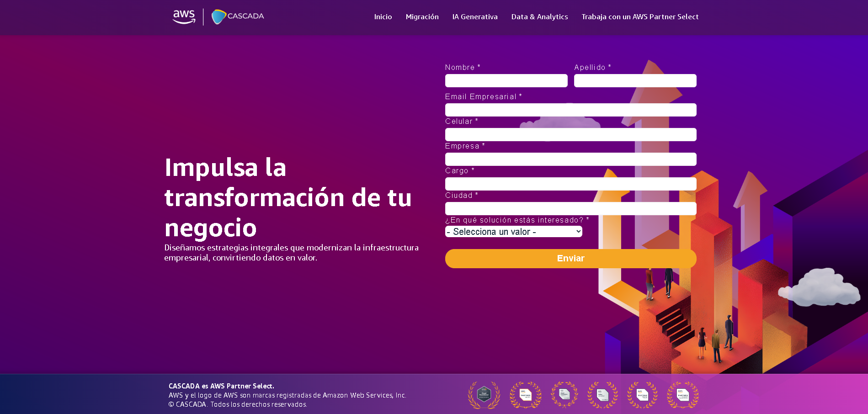Screen dimensions: 868x414
Task: Click the CASCADA logo in the header
Action: (238, 17)
